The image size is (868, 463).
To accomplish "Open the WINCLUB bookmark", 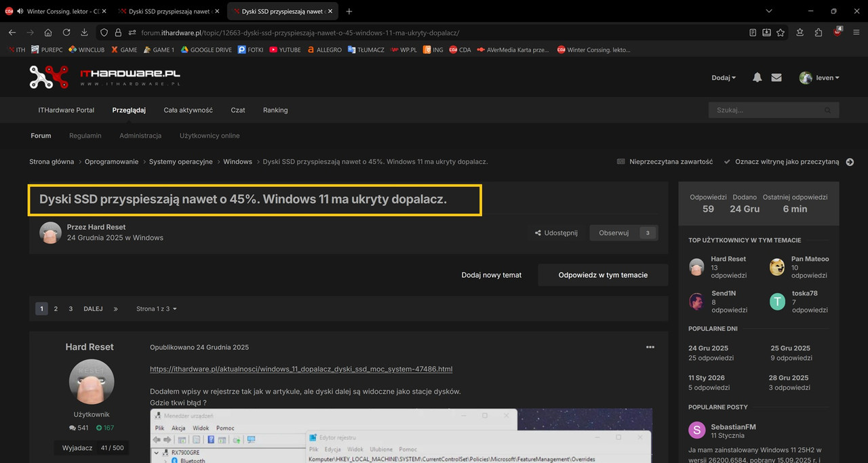I will pos(86,49).
